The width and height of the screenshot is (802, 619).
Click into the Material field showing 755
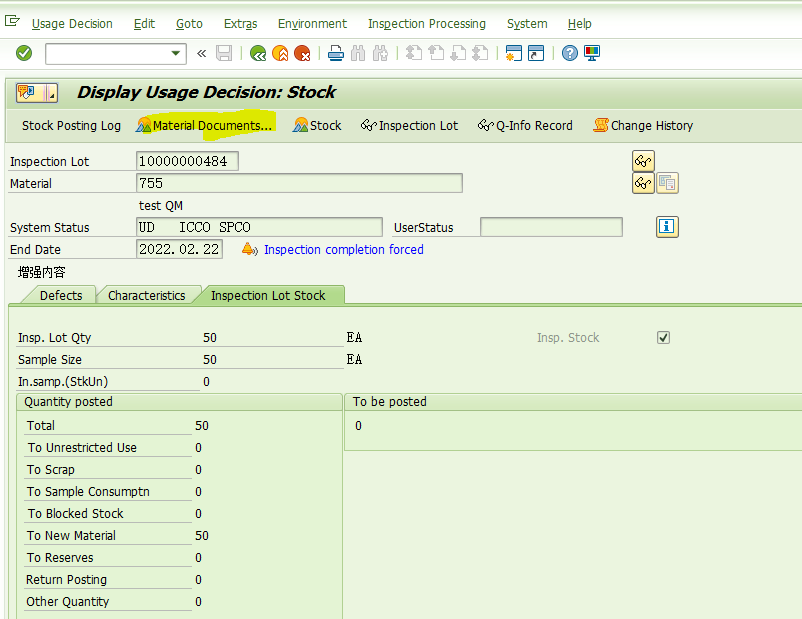299,183
